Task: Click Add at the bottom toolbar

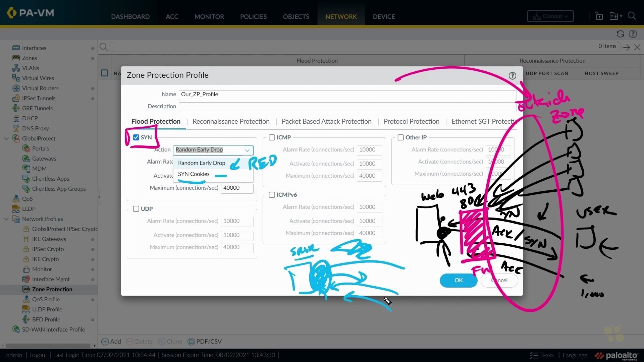Action: tap(111, 342)
